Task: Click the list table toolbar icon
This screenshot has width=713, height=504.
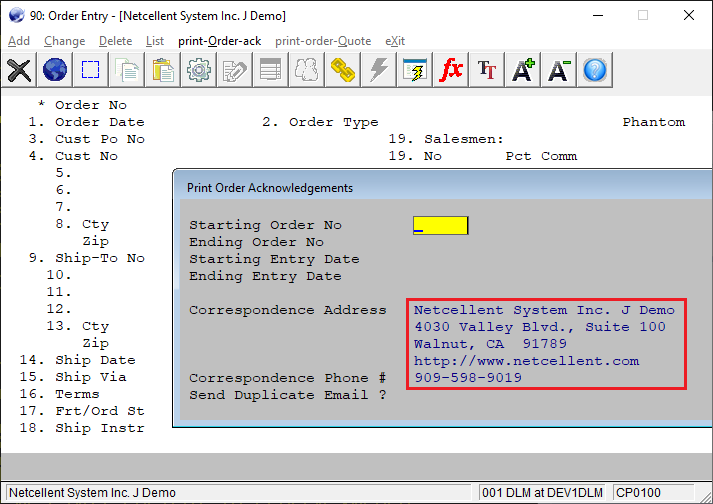Action: 271,70
